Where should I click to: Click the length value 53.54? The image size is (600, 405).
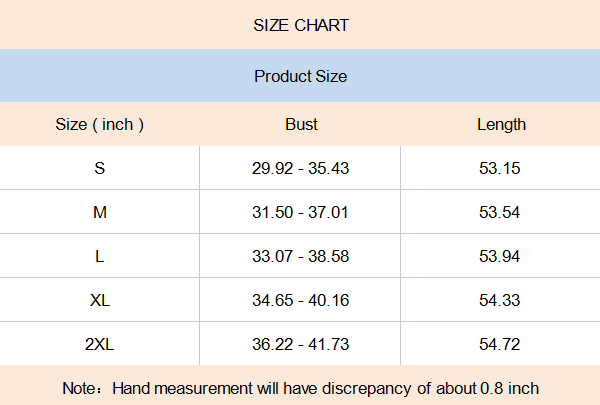coord(500,212)
